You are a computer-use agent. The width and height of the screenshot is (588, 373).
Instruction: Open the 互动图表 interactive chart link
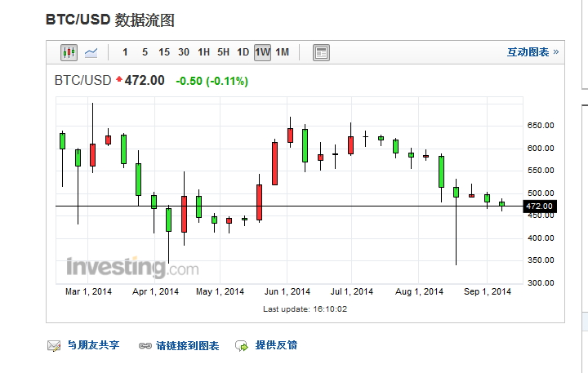point(532,52)
